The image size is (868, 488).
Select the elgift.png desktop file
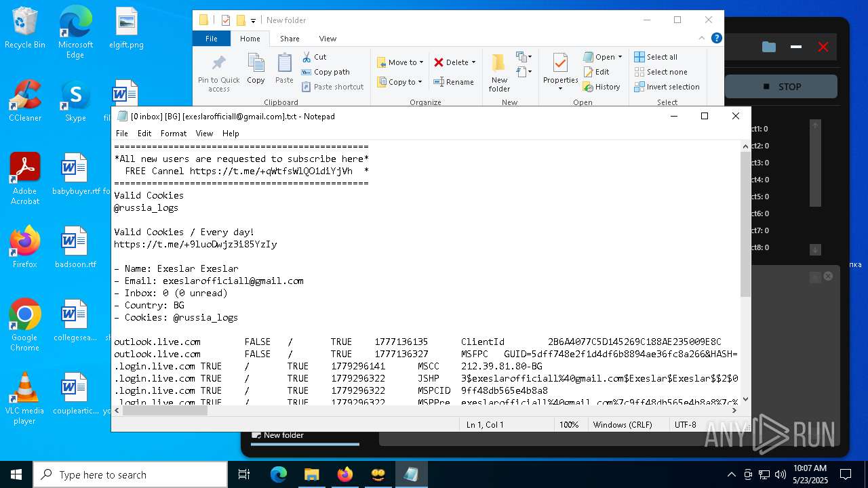[126, 28]
